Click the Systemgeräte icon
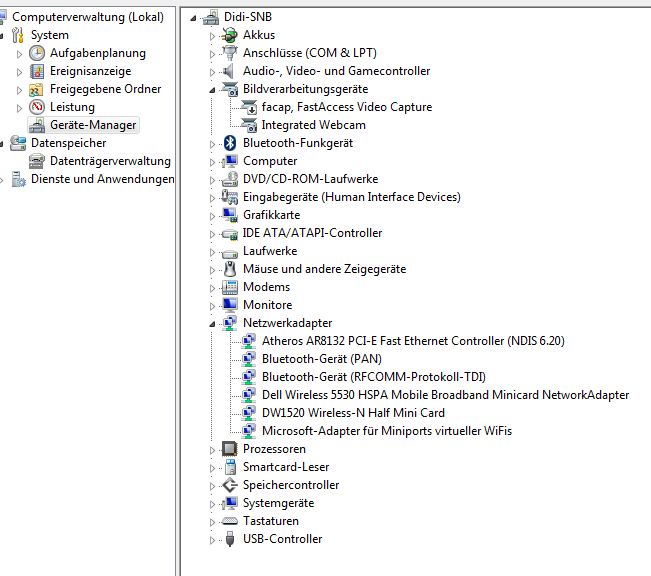 pos(229,503)
